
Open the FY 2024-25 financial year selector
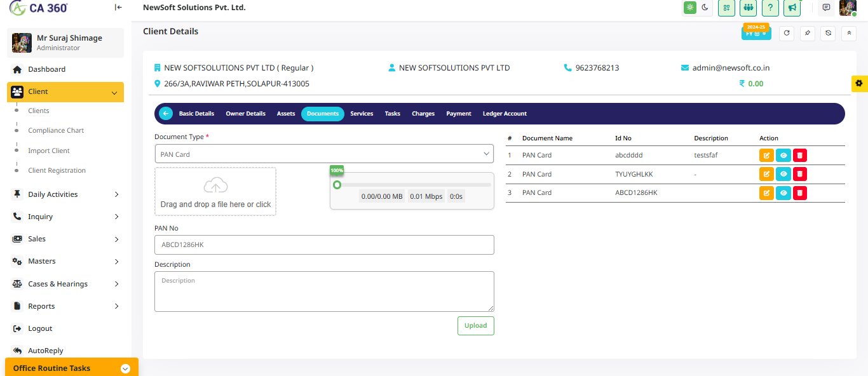pyautogui.click(x=756, y=32)
